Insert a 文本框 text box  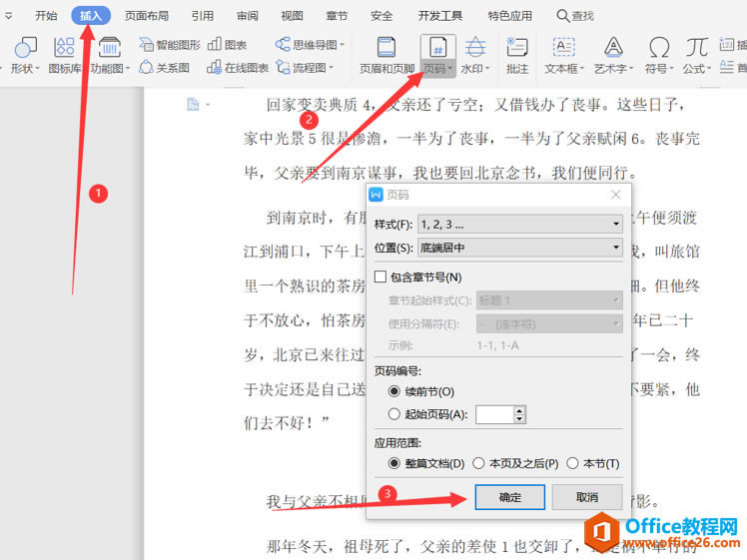564,55
